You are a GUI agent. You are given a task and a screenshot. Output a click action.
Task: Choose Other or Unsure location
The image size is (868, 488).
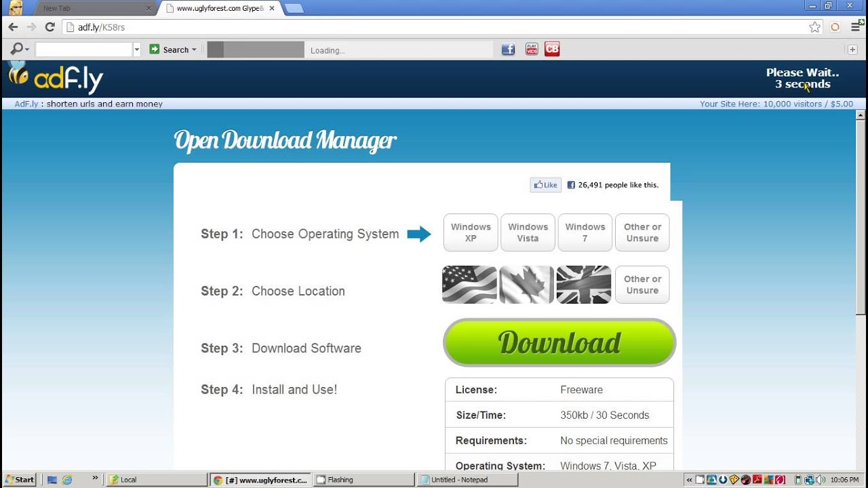(642, 285)
